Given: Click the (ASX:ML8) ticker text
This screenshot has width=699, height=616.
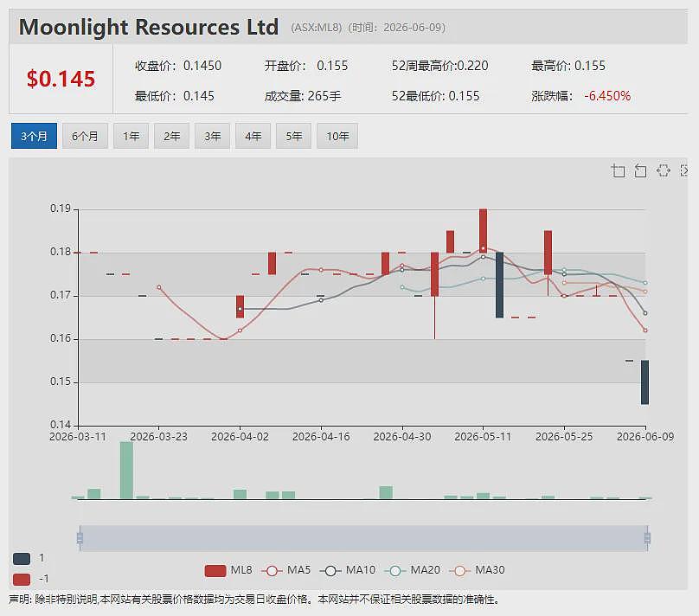Looking at the screenshot, I should coord(316,28).
